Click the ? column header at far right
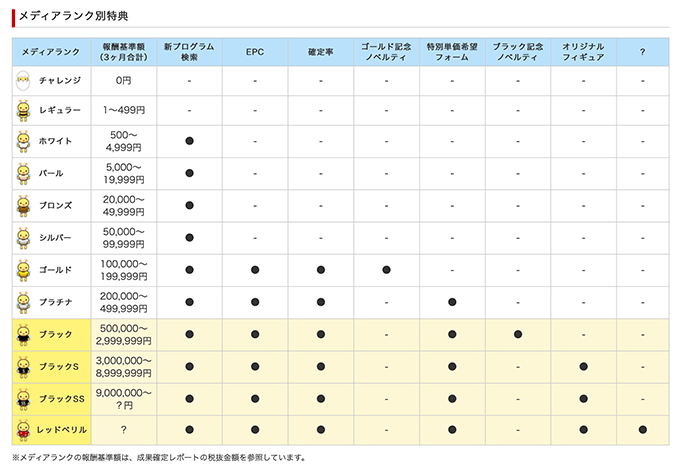 (642, 52)
